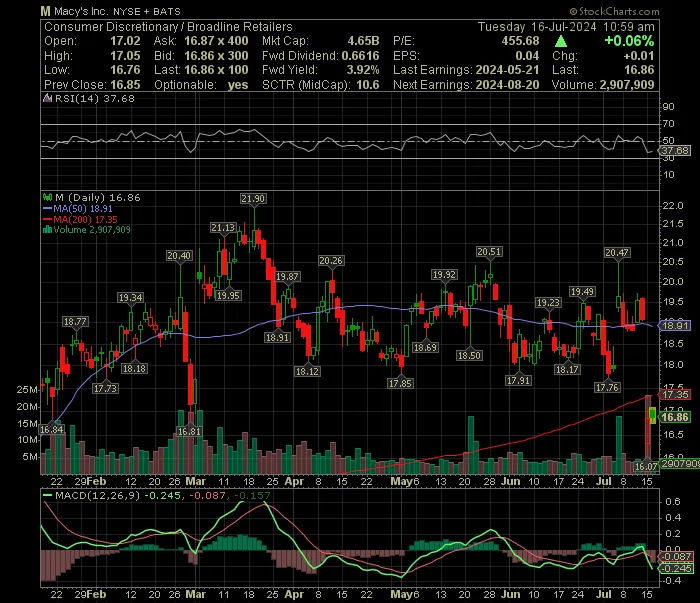Click the P/E value 455.68
This screenshot has width=700, height=603.
click(520, 41)
